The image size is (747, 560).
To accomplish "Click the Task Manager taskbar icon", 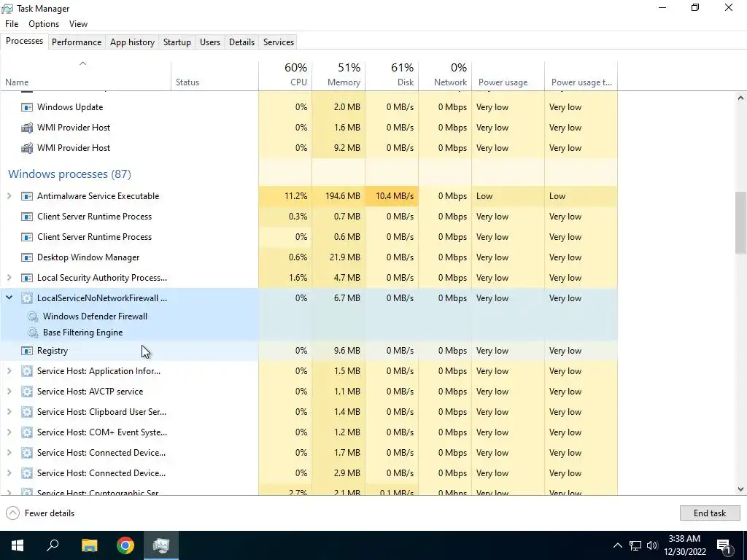I will pyautogui.click(x=161, y=545).
